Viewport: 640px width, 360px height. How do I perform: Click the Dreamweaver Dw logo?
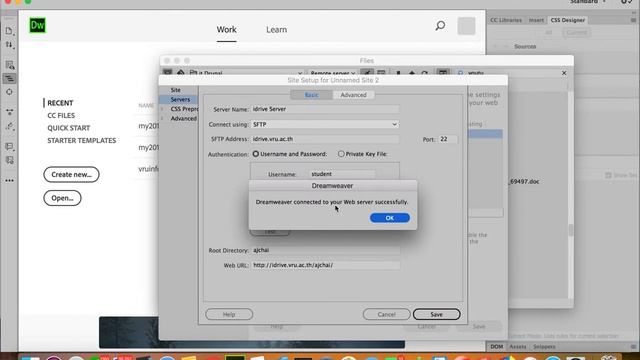click(38, 25)
